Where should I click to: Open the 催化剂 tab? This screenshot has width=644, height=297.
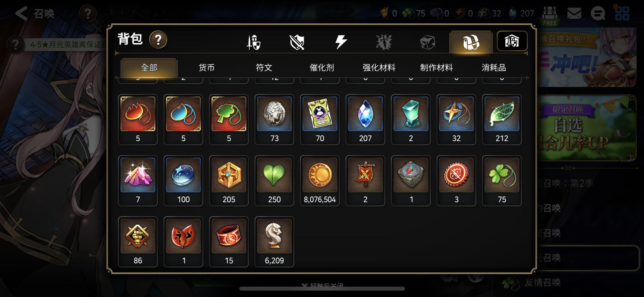coord(322,68)
